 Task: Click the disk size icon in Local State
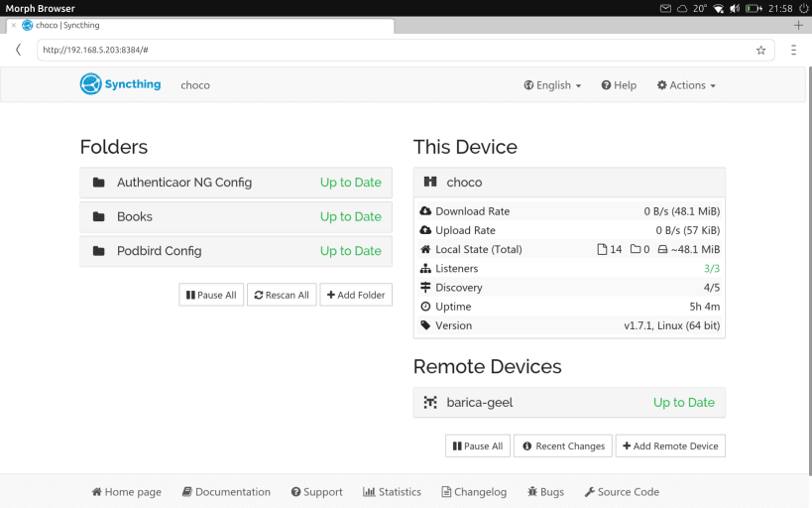tap(662, 249)
